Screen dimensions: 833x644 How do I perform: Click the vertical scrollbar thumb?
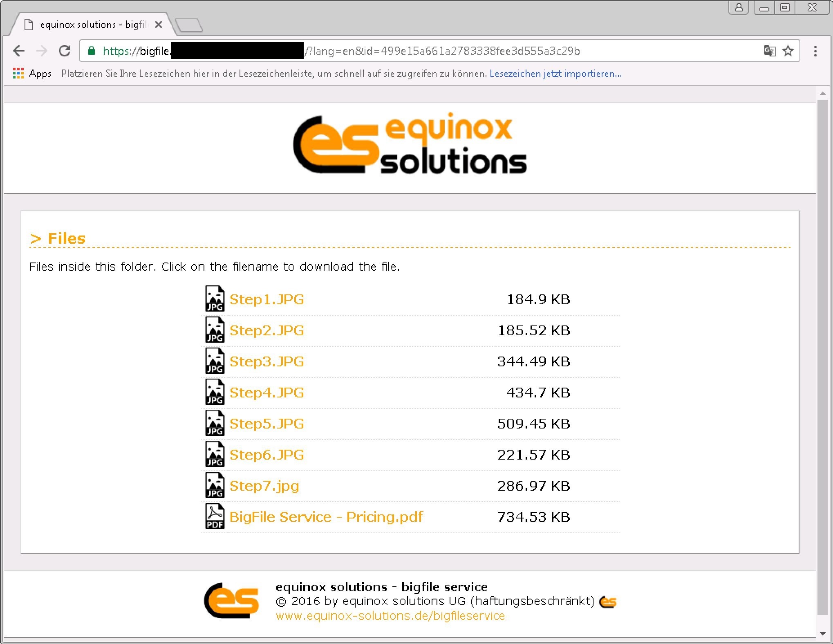click(x=822, y=357)
